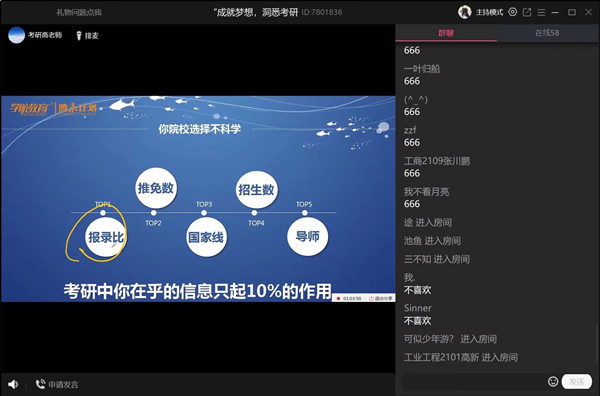Click 申请发言 to request speaking
Screen dimensions: 600x396
[57, 384]
